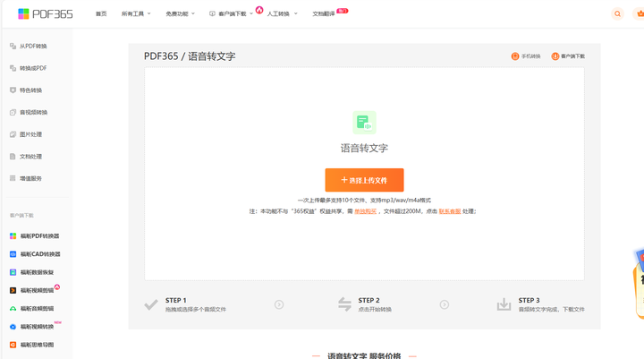Image resolution: width=644 pixels, height=359 pixels.
Task: Open 福昕数据恢复 download link
Action: [x=37, y=272]
